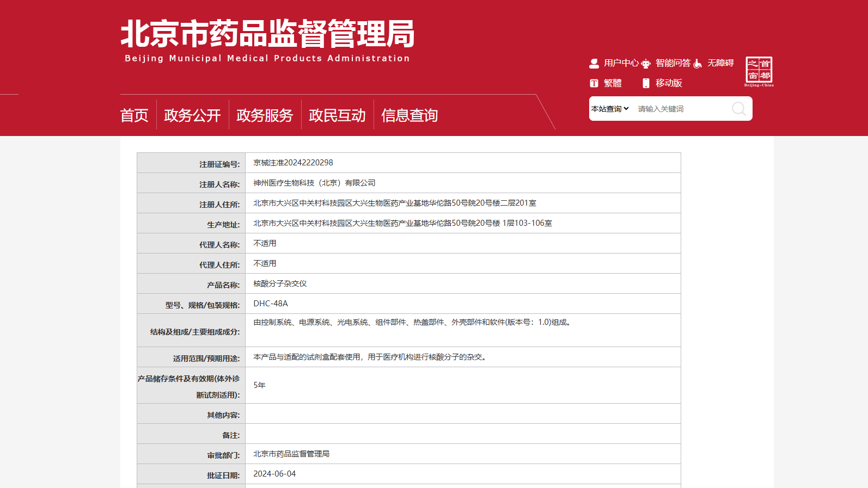The image size is (868, 488).
Task: Click the 代理人住所 label cell
Action: [191, 263]
